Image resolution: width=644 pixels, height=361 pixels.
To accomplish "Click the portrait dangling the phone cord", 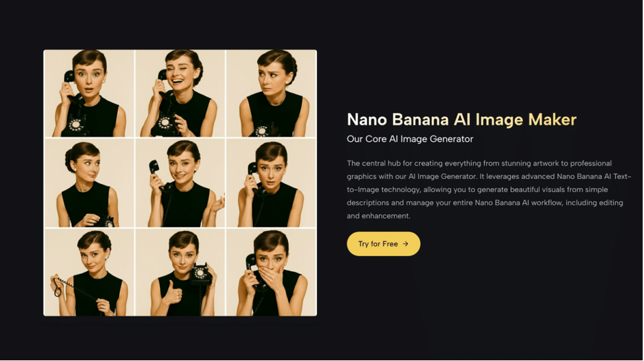I will 89,272.
